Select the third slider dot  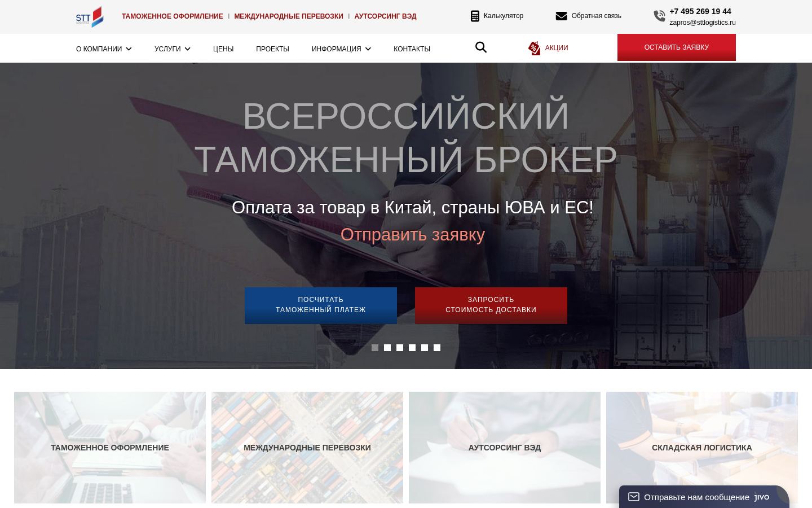400,348
